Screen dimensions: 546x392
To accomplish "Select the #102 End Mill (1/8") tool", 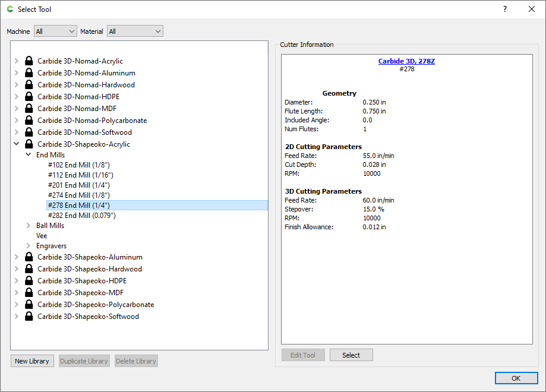I will (78, 165).
